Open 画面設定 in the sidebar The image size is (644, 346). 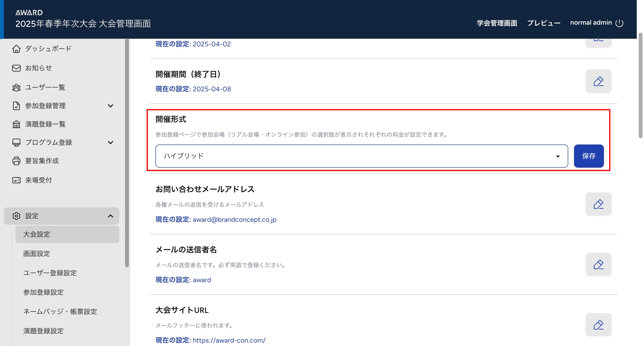(37, 254)
